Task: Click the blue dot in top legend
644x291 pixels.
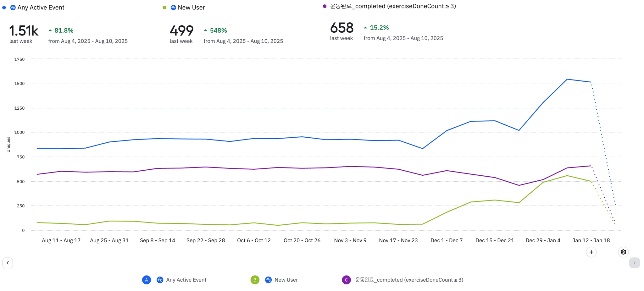Action: 4,8
